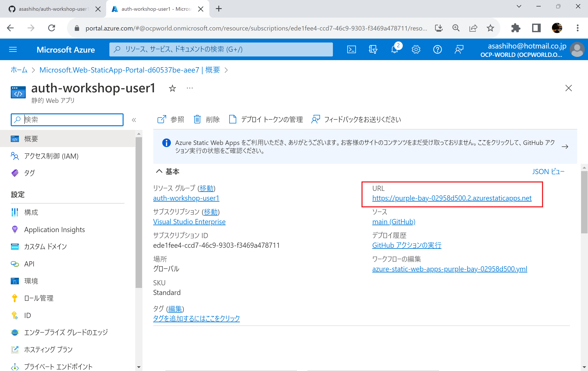Open the portal hamburger menu
Screen dimensions: 588x371
coord(13,49)
